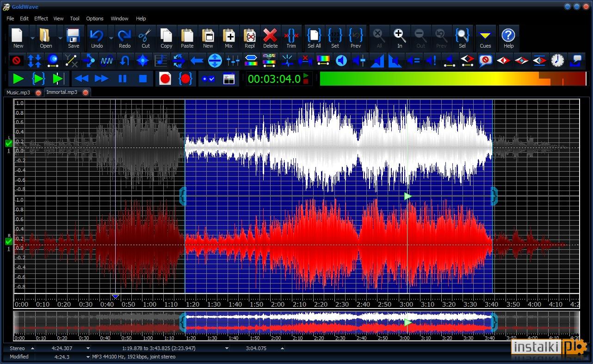Click the Copy toolbar icon
Image resolution: width=593 pixels, height=364 pixels.
(166, 38)
